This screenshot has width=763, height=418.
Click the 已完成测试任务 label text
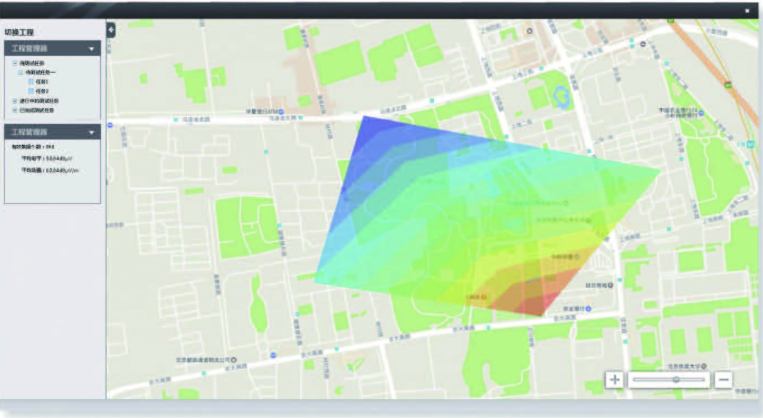click(x=38, y=110)
